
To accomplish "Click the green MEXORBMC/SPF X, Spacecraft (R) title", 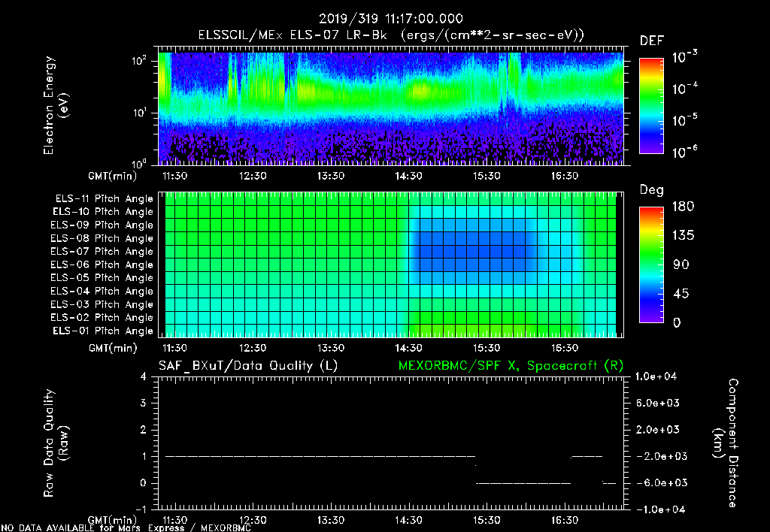I will 511,366.
